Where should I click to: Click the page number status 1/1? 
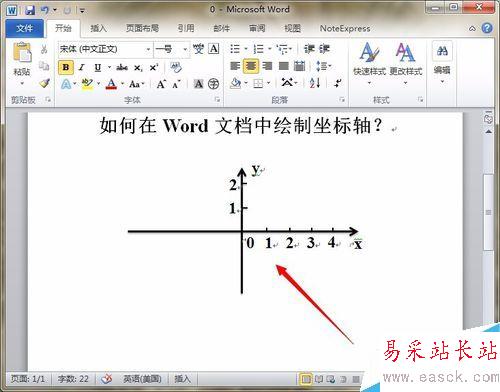tap(28, 379)
